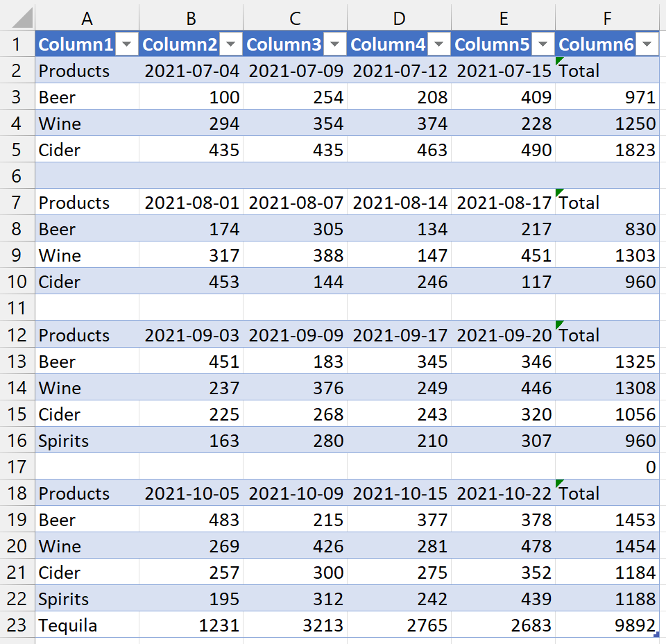666x644 pixels.
Task: Select the total cell 1056
Action: click(608, 414)
